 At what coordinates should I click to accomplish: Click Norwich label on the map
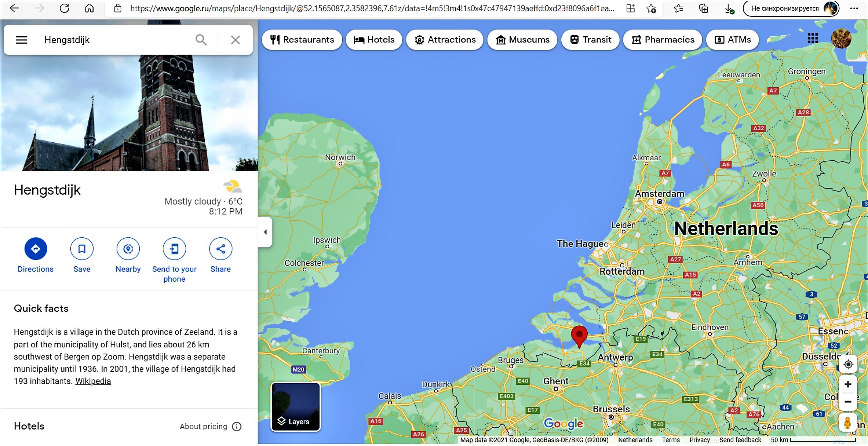point(340,157)
